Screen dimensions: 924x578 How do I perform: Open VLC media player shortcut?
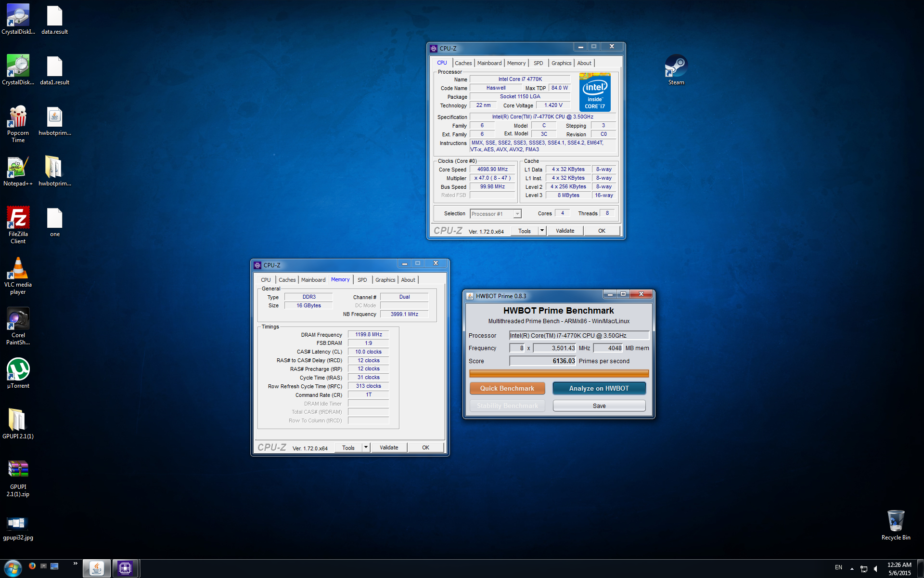tap(18, 276)
